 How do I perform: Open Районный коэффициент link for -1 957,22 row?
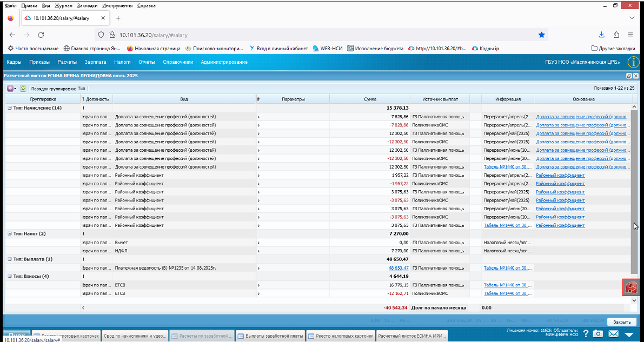(x=560, y=184)
